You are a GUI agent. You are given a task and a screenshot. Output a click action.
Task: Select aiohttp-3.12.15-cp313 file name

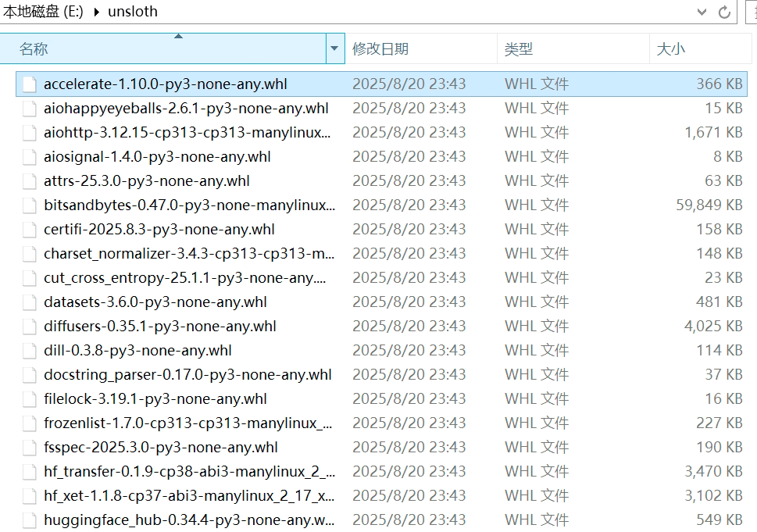click(187, 132)
